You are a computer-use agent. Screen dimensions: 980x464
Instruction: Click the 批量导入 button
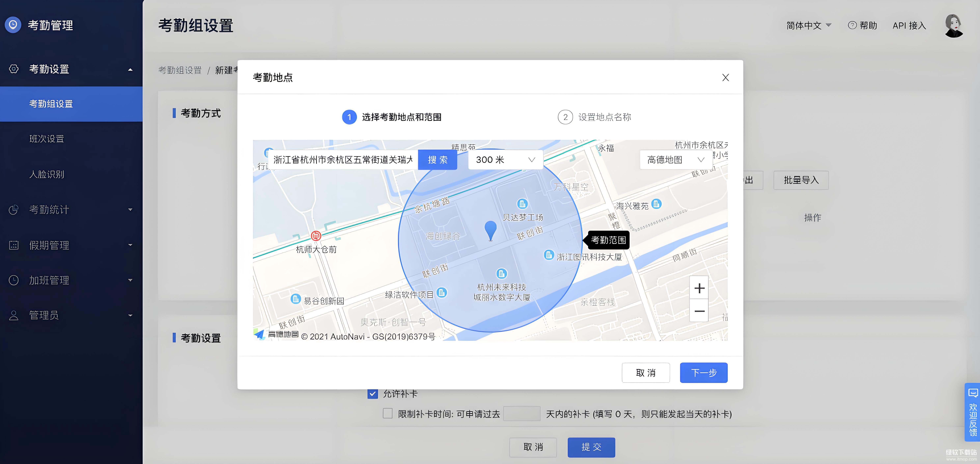coord(801,180)
